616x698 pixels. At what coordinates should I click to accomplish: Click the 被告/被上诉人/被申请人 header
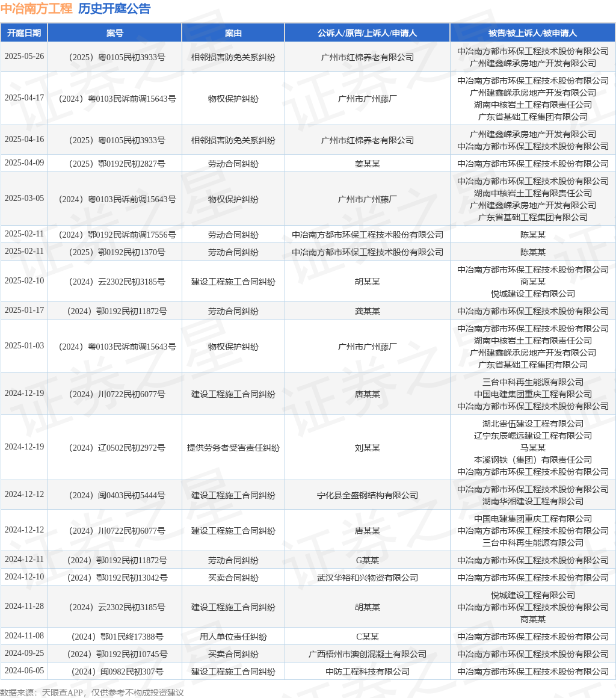(x=533, y=33)
